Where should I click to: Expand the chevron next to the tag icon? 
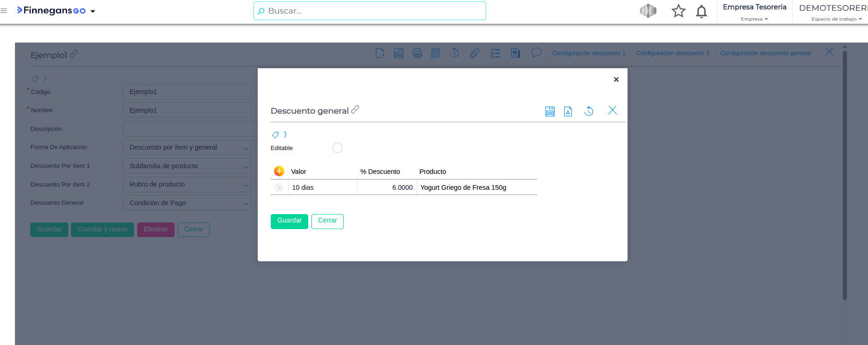(285, 135)
